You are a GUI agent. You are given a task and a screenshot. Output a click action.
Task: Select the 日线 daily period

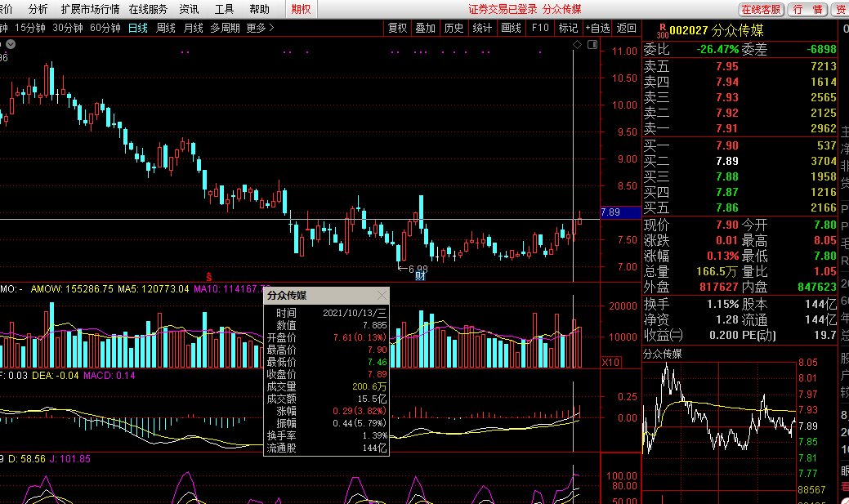tap(138, 28)
